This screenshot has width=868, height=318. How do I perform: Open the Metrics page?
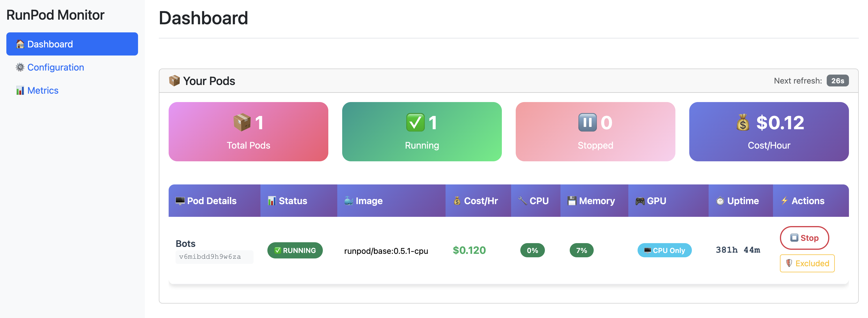click(43, 90)
